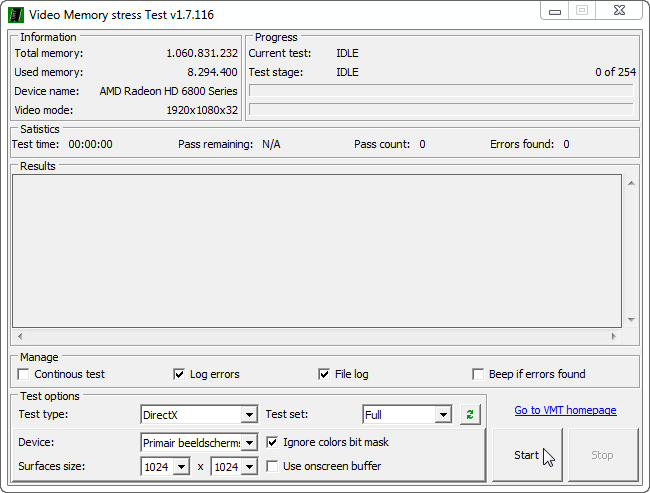Click the used memory value 8.294.400
Screen dimensions: 650x493
[x=212, y=72]
